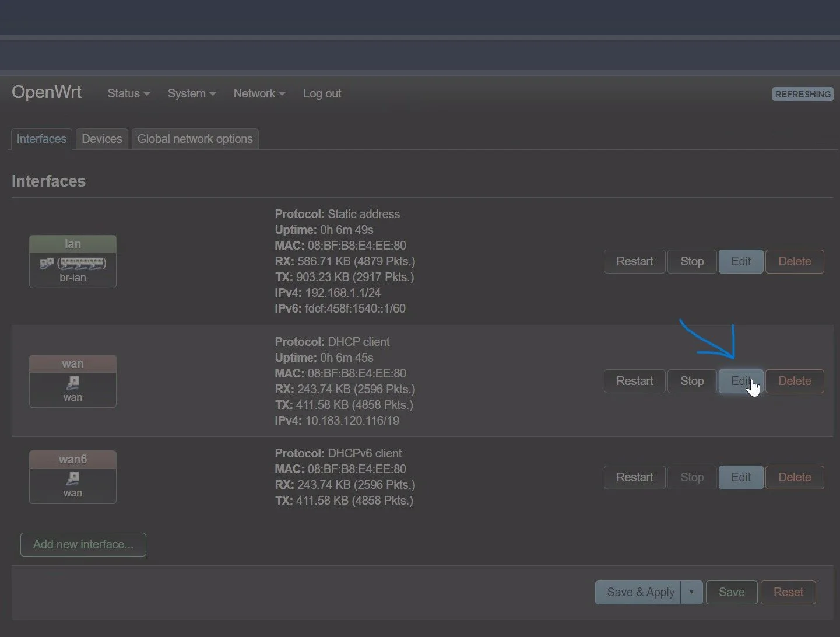
Task: Go to OpenWrt home brand link
Action: pos(47,92)
